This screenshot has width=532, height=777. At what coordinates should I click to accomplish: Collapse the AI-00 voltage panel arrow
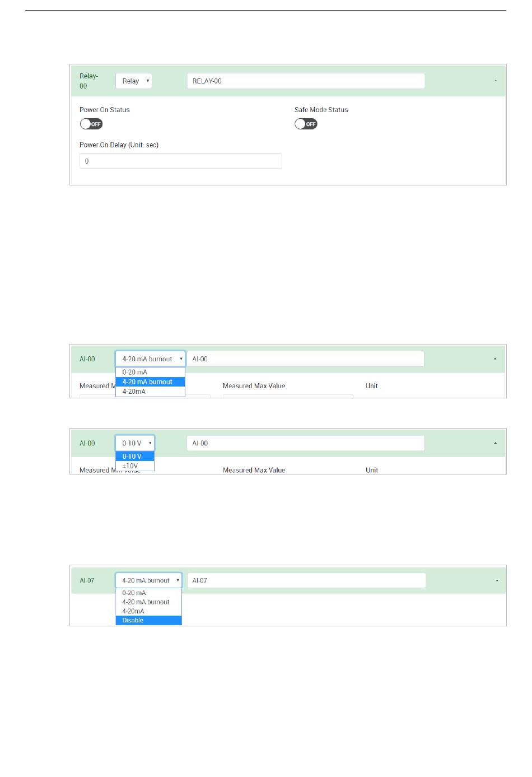coord(496,443)
